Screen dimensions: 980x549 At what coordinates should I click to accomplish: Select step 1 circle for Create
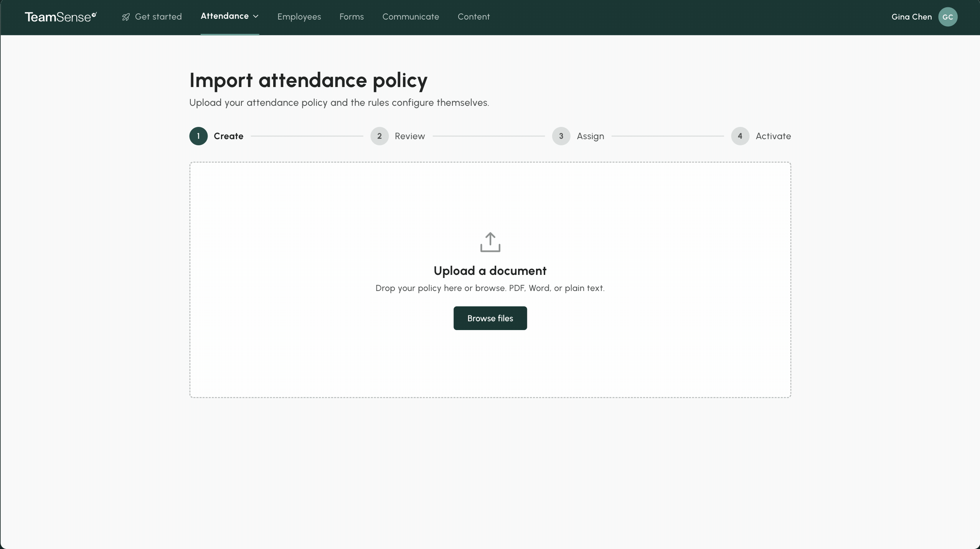pyautogui.click(x=198, y=136)
